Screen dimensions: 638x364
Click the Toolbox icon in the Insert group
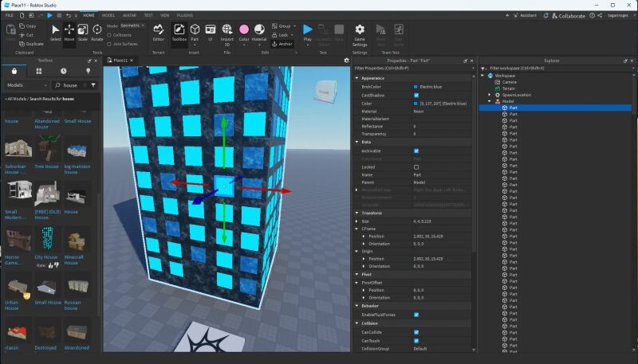pos(179,32)
